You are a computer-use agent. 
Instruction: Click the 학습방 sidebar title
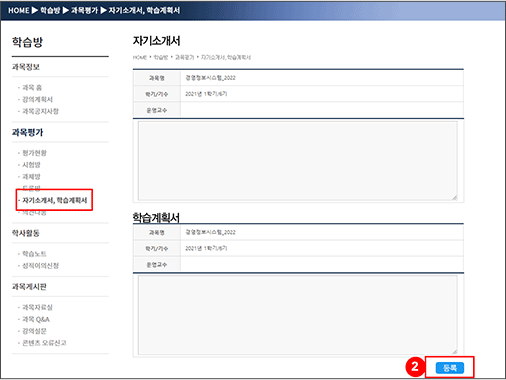coord(27,42)
